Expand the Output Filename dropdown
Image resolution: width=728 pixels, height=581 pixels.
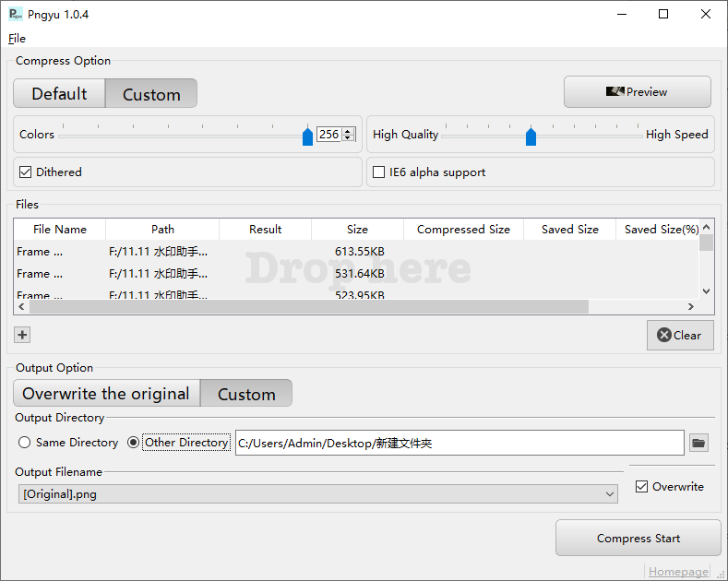[610, 494]
